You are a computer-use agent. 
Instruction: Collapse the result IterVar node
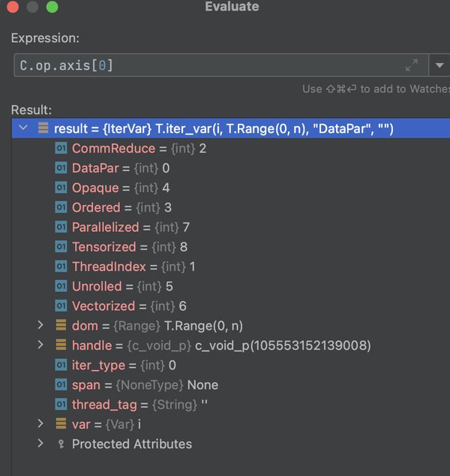[23, 128]
